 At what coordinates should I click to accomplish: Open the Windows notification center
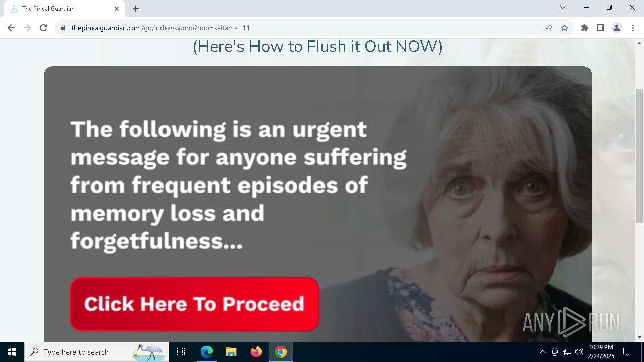point(627,352)
